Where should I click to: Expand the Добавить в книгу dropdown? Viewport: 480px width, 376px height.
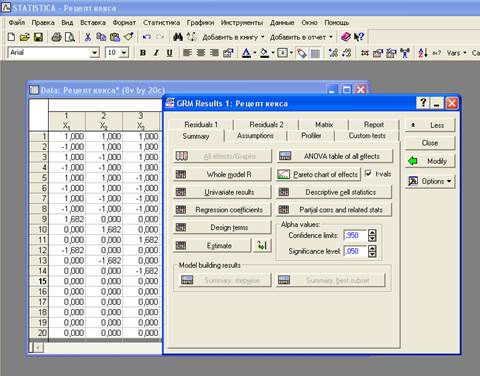pyautogui.click(x=262, y=37)
